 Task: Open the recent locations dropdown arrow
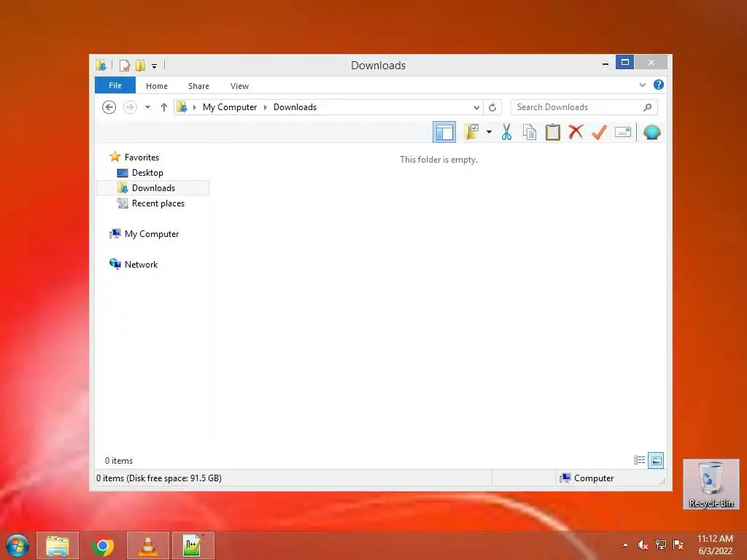pyautogui.click(x=147, y=107)
